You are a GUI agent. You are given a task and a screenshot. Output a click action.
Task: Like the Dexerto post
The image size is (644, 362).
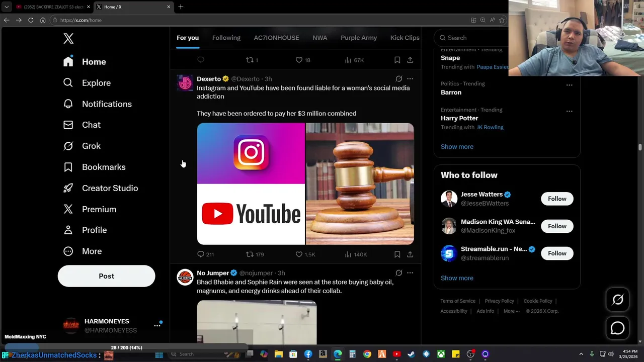point(305,254)
